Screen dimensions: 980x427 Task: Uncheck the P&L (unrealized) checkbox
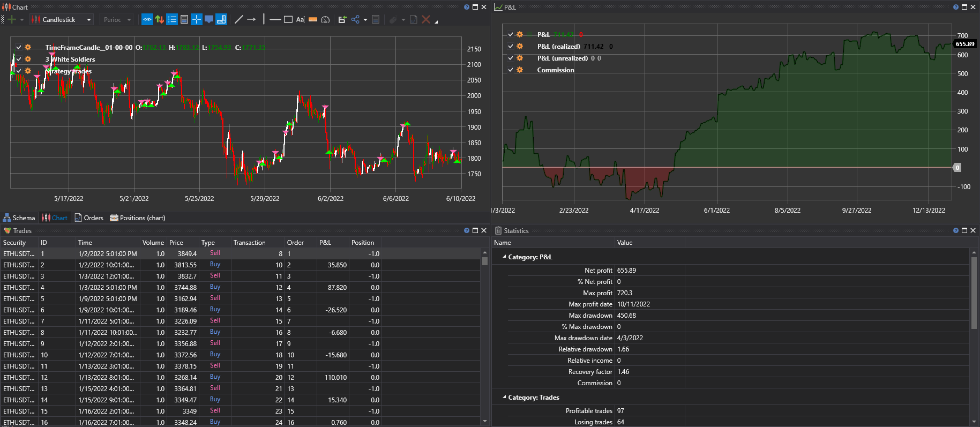tap(511, 58)
